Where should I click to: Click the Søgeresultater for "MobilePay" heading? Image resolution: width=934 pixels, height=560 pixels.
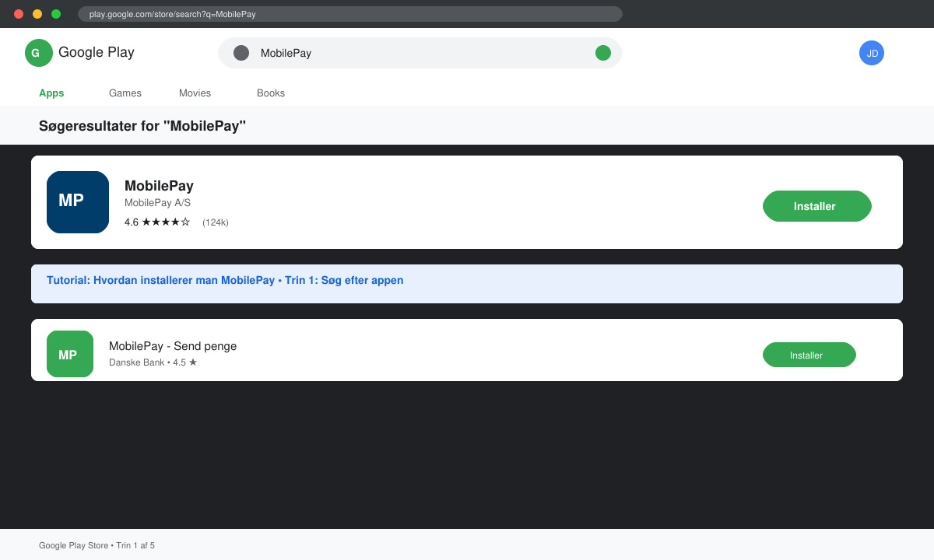coord(142,126)
